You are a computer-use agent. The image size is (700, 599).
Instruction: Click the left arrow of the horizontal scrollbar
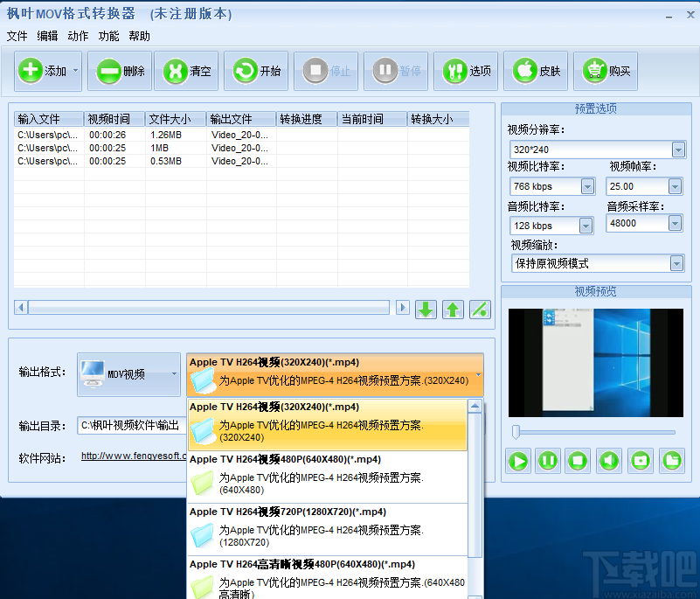tap(20, 307)
